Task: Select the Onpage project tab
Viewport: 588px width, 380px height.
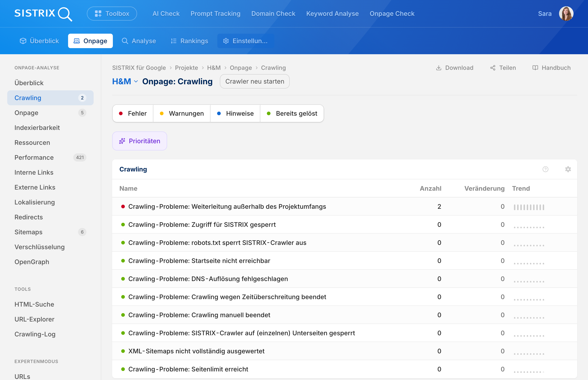Action: [90, 41]
